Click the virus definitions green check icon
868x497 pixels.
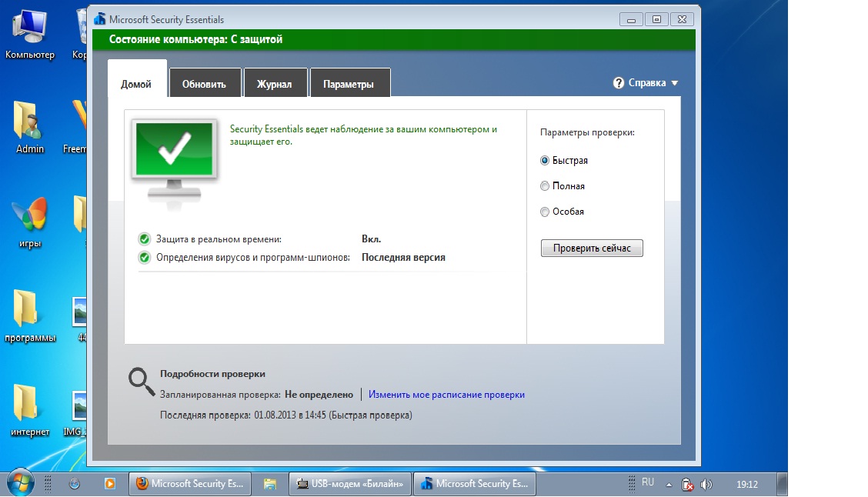(145, 258)
